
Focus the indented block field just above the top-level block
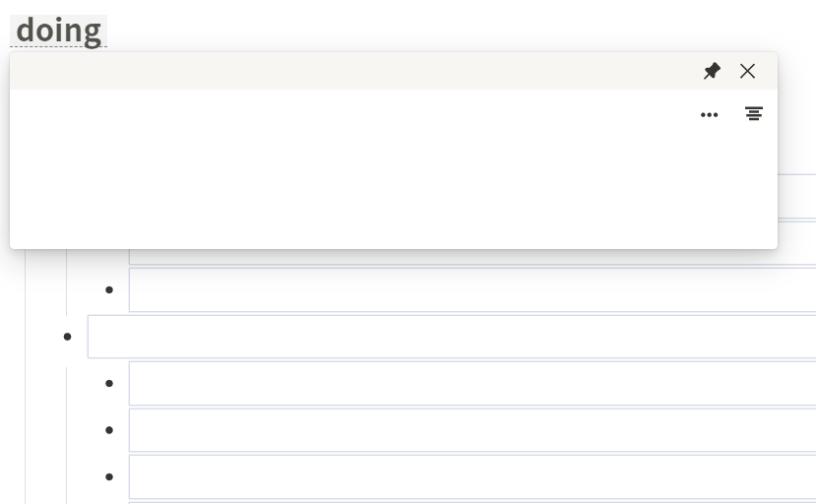point(471,289)
